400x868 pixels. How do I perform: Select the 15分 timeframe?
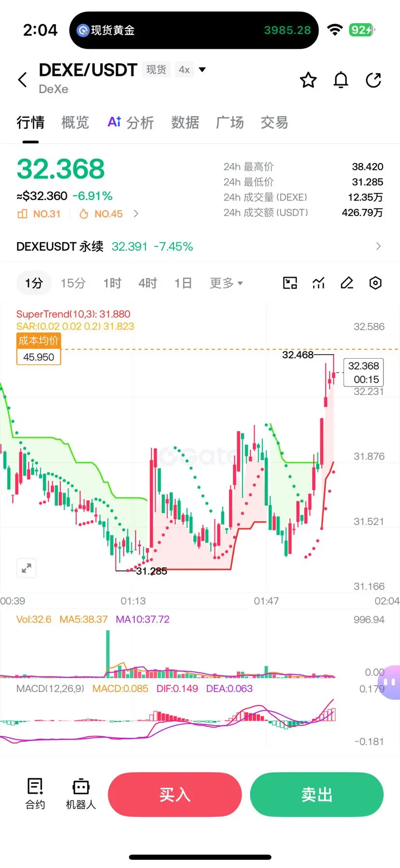click(x=73, y=283)
